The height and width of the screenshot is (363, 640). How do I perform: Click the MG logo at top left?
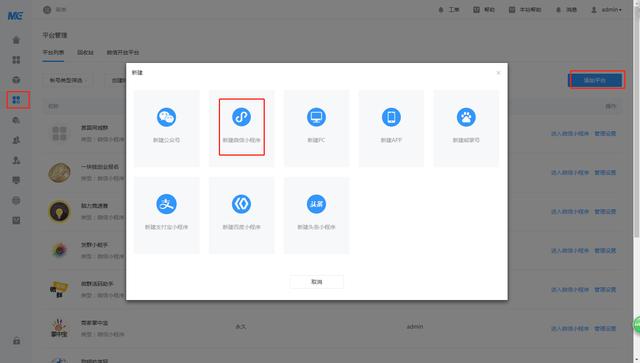15,16
